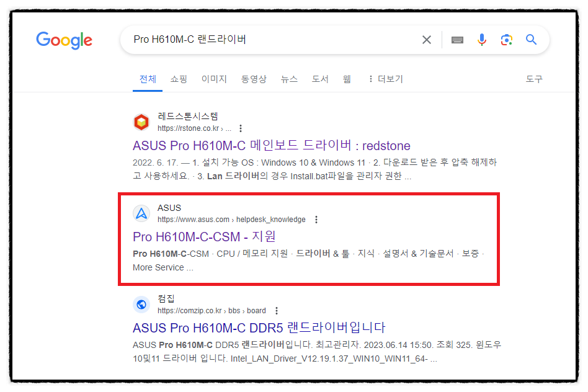The image size is (588, 392).
Task: Open the 뉴스 tab
Action: (289, 79)
